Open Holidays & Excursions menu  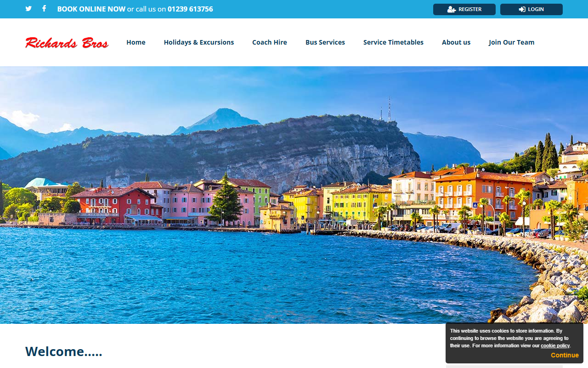[199, 42]
